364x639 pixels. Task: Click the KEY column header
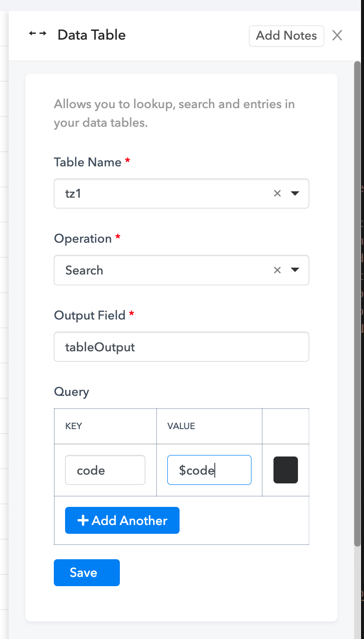[74, 426]
